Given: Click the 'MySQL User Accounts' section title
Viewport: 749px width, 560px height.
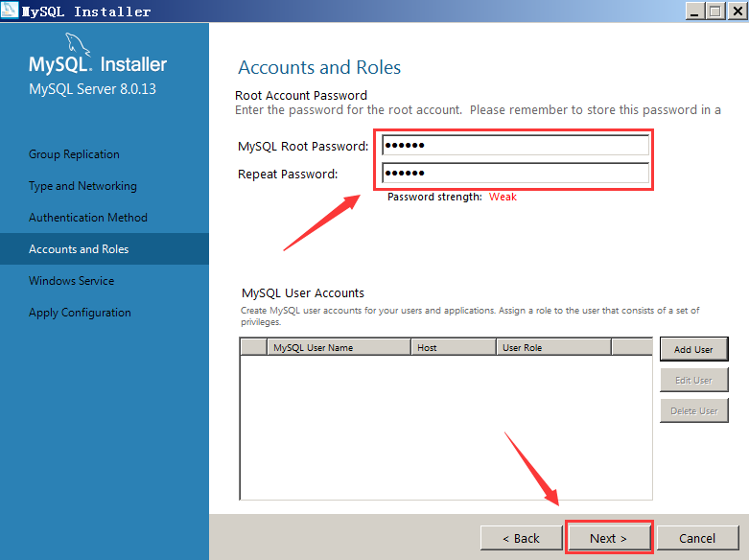Looking at the screenshot, I should 303,292.
